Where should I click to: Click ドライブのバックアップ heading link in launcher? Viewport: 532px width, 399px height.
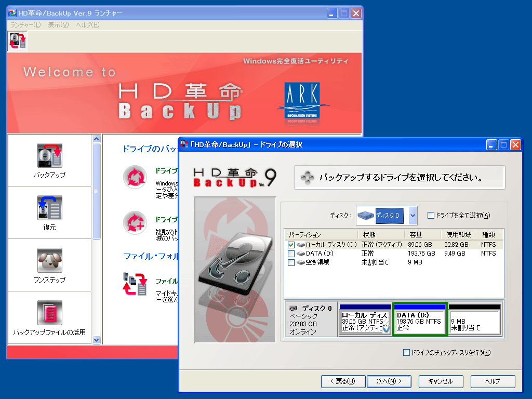(x=150, y=149)
